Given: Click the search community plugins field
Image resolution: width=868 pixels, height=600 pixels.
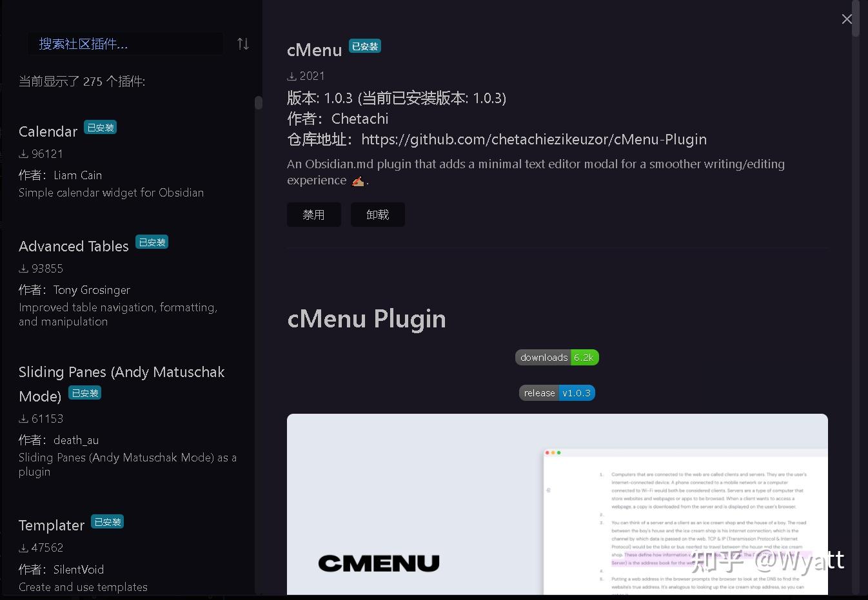Looking at the screenshot, I should (x=126, y=43).
